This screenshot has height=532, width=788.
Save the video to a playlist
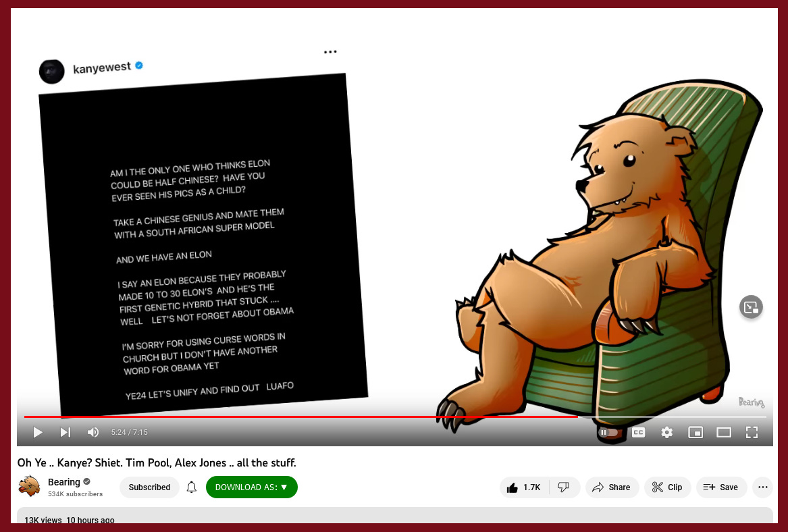(x=721, y=487)
